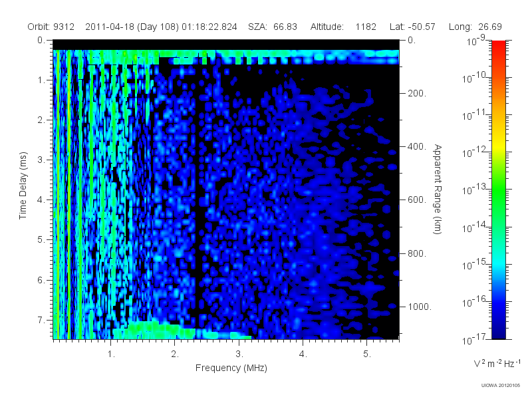532x399 pixels.
Task: Click the 'Long: 26.69' value
Action: click(475, 27)
